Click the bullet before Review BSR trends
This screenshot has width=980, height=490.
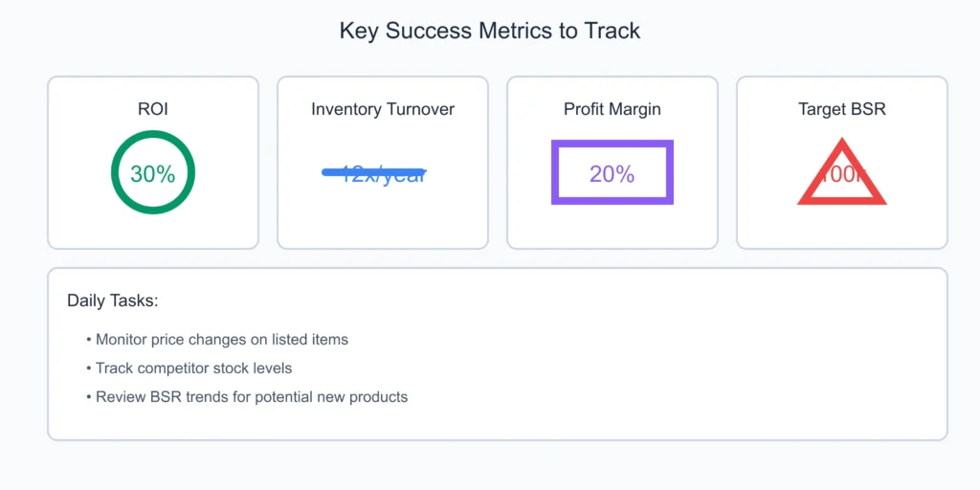click(89, 397)
